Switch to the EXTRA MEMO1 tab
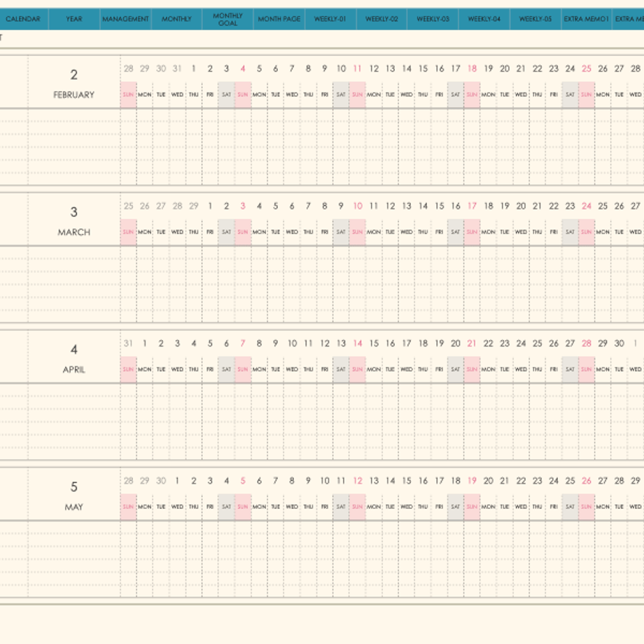644x644 pixels. point(586,19)
